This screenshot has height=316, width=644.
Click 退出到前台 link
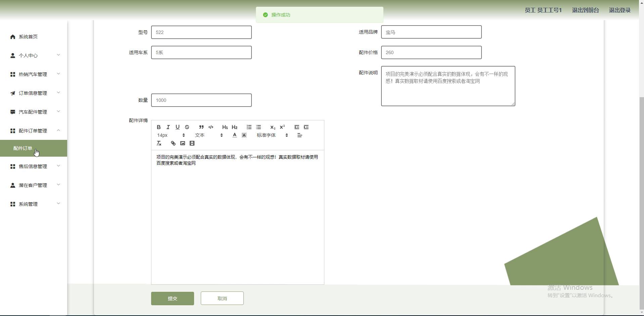[x=586, y=10]
